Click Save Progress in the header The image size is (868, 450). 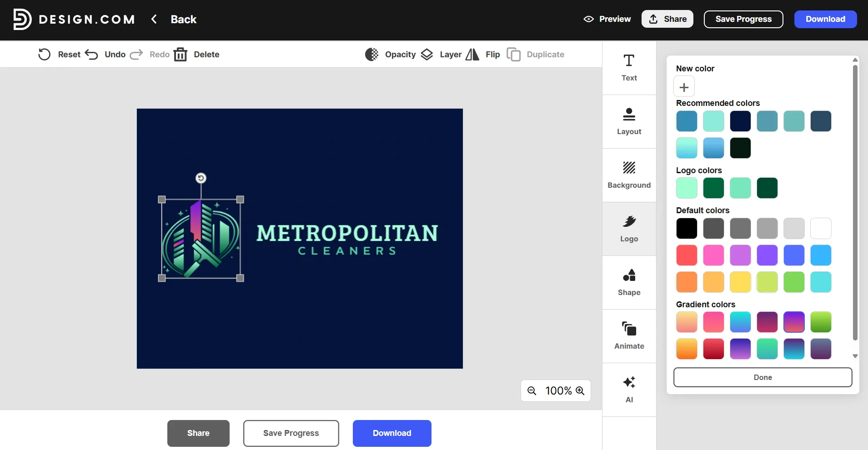(x=743, y=19)
